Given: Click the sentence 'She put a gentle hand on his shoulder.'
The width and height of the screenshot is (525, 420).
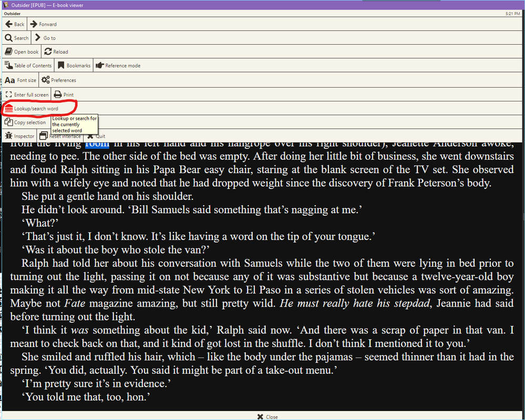Looking at the screenshot, I should (108, 196).
